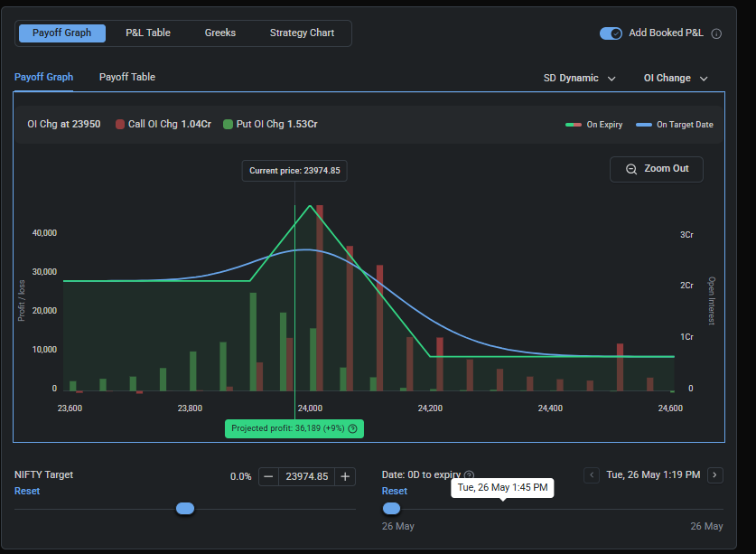The height and width of the screenshot is (554, 756).
Task: Click the Tue, 26 May 1:19 PM date text
Action: [x=653, y=474]
